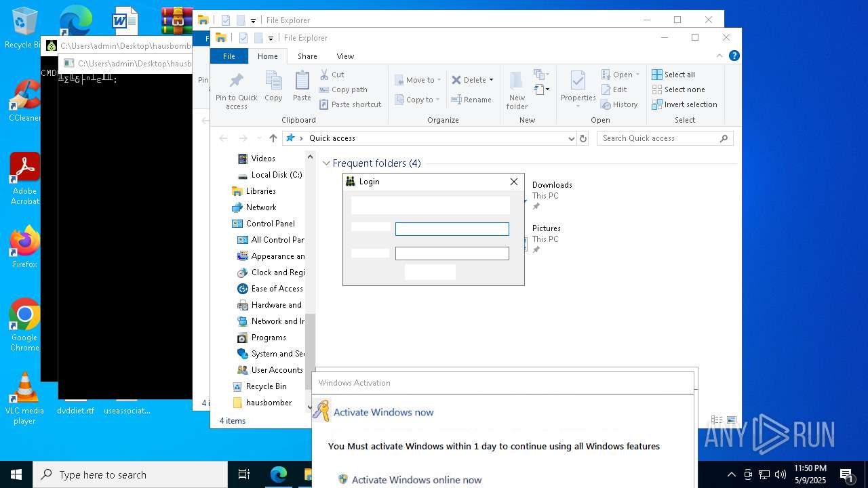Choose Copy path in Clipboard group
This screenshot has width=868, height=488.
click(343, 89)
